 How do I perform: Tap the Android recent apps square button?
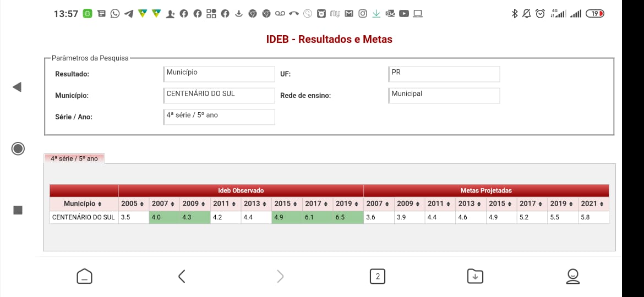18,210
